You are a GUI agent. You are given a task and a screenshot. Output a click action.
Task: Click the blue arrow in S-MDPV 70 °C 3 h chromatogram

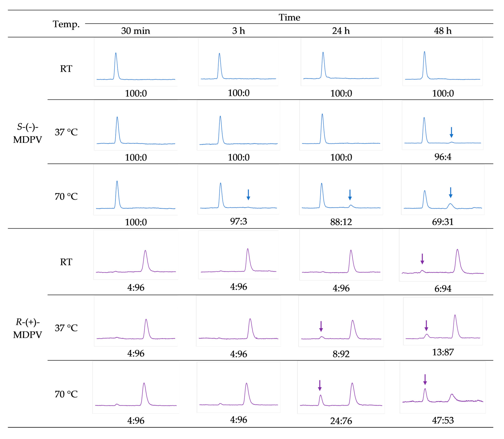click(x=248, y=195)
